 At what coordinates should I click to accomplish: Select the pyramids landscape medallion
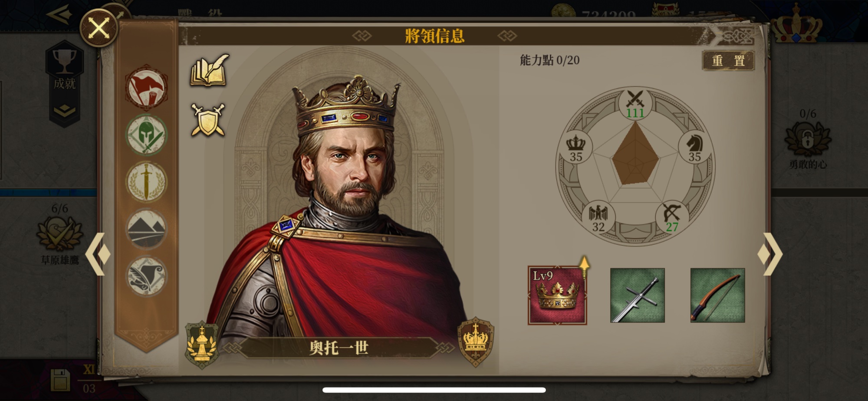point(146,229)
